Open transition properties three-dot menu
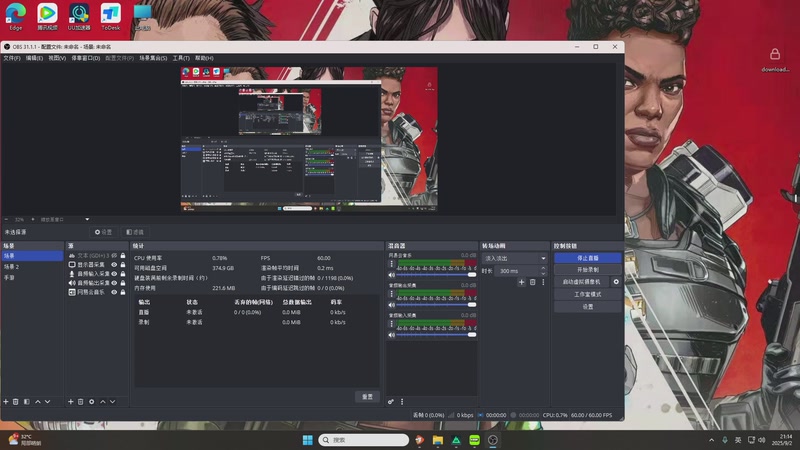The height and width of the screenshot is (450, 800). tap(543, 282)
